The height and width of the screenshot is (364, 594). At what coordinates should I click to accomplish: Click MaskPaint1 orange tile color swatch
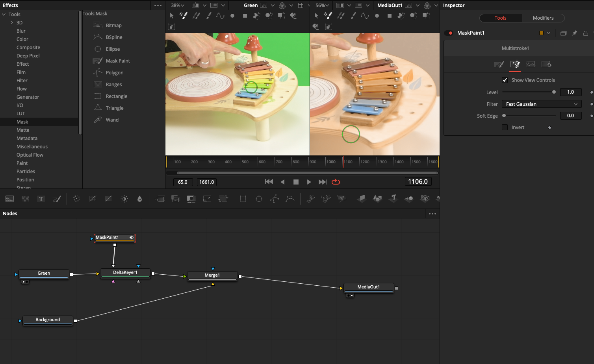coord(541,33)
